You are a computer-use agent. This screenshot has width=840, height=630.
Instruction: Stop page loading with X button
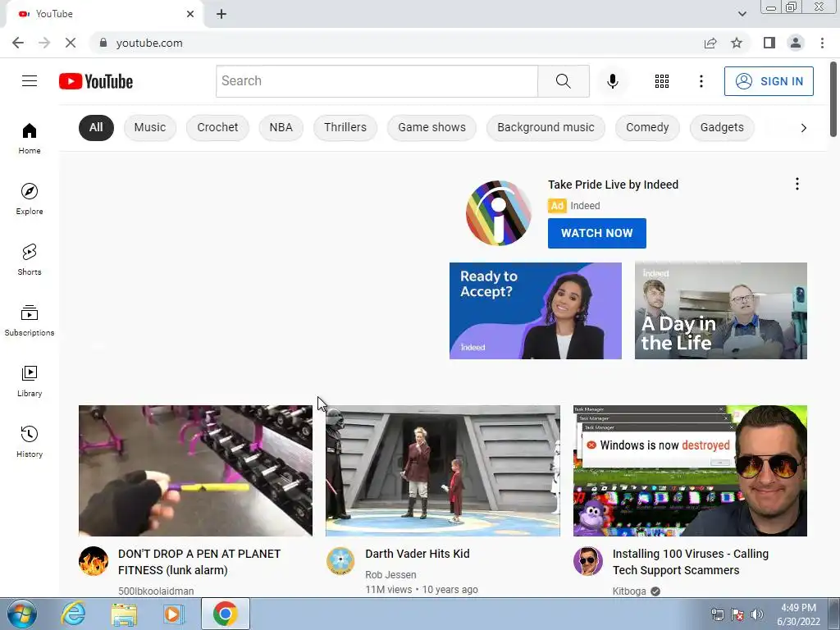pyautogui.click(x=71, y=43)
